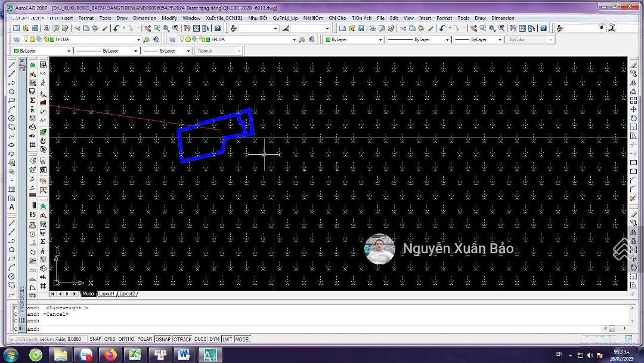Open the Normal plot style dropdown
This screenshot has width=644, height=363.
pos(239,51)
